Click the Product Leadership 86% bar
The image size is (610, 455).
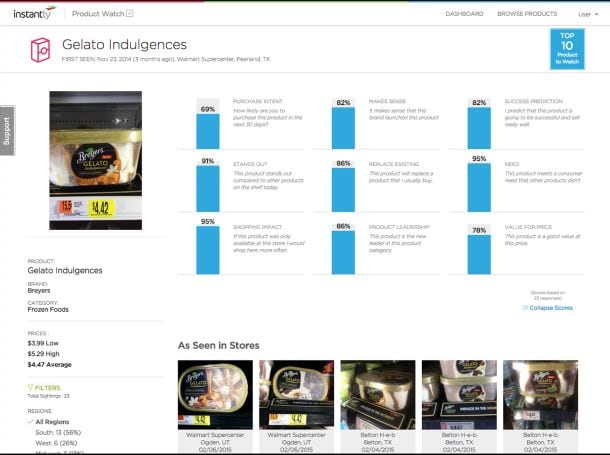(x=343, y=252)
